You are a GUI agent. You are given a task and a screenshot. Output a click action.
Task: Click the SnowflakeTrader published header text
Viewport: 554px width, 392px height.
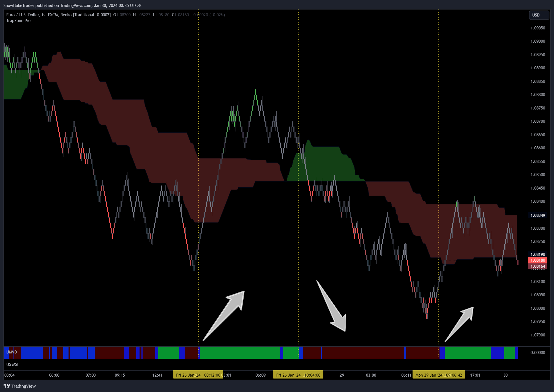click(x=72, y=6)
